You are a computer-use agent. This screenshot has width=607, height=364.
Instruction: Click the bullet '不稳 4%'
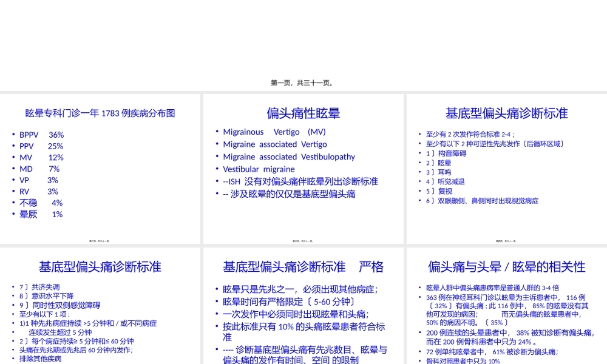41,203
